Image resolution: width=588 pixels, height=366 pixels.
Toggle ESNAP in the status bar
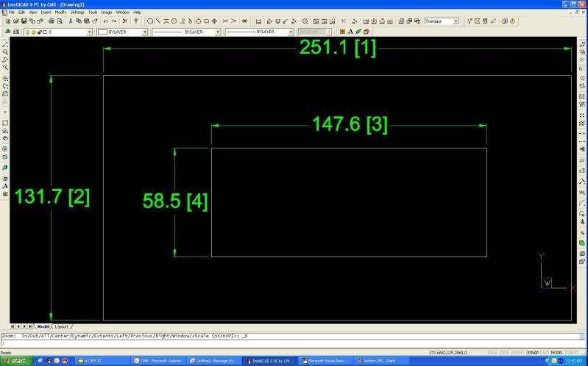(x=532, y=353)
